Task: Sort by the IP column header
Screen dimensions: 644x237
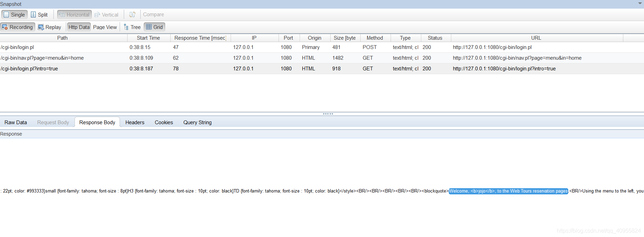Action: coord(254,38)
